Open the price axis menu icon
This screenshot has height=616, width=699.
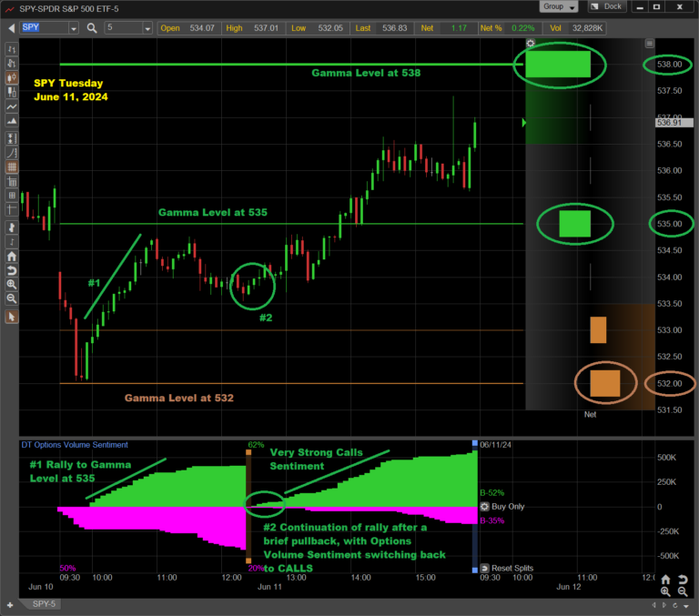(x=649, y=43)
